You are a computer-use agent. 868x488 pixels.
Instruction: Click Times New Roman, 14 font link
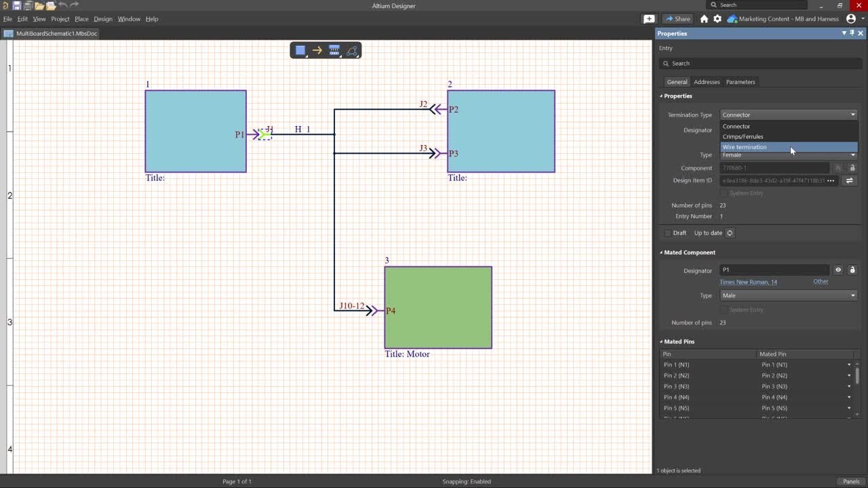(x=749, y=282)
